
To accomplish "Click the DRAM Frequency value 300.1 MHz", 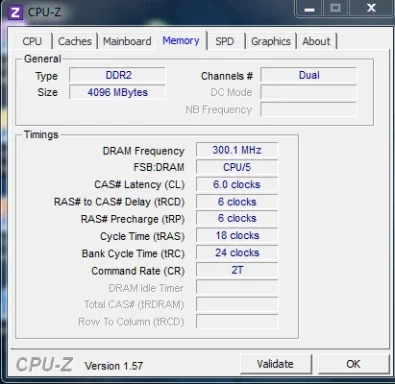I will point(237,150).
